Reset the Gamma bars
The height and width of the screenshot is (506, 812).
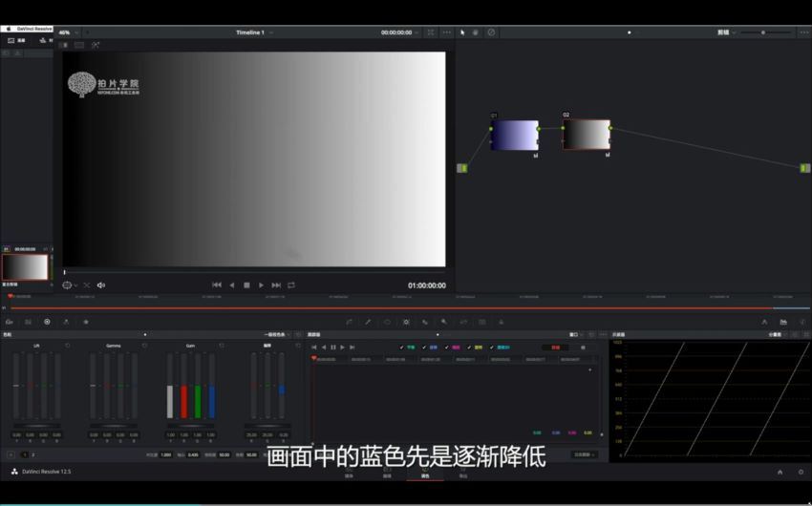144,345
